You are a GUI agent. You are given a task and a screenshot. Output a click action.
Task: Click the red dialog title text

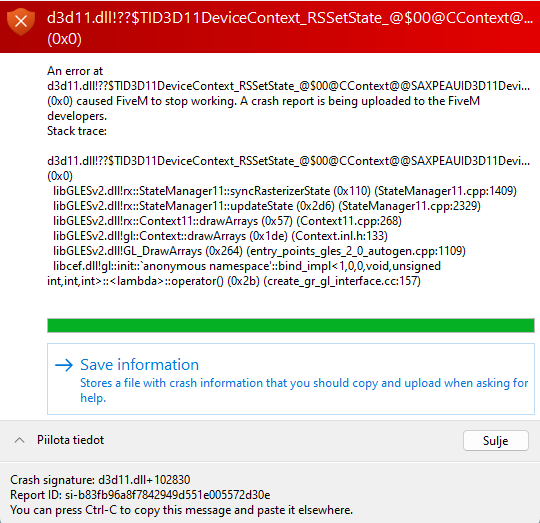click(290, 28)
